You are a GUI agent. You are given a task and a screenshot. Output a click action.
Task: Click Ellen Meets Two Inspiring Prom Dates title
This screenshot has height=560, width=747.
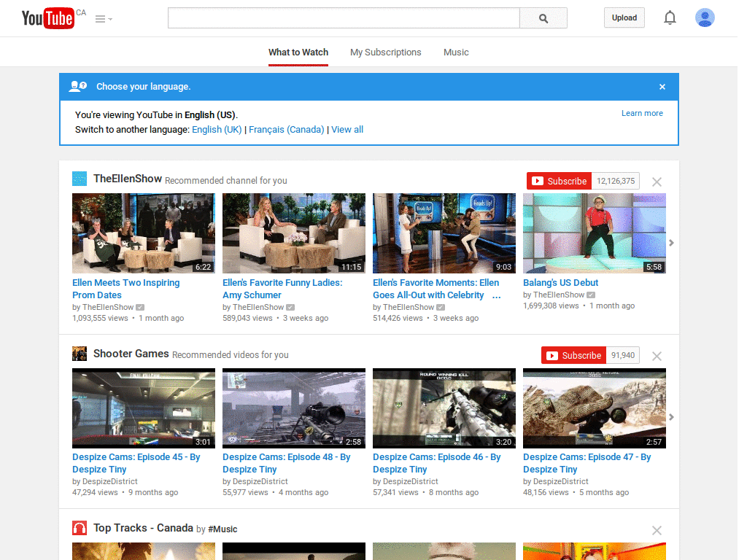pos(125,289)
